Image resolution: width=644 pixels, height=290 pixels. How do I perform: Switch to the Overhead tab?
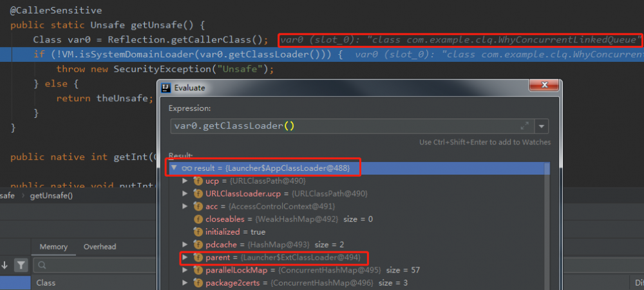click(100, 247)
